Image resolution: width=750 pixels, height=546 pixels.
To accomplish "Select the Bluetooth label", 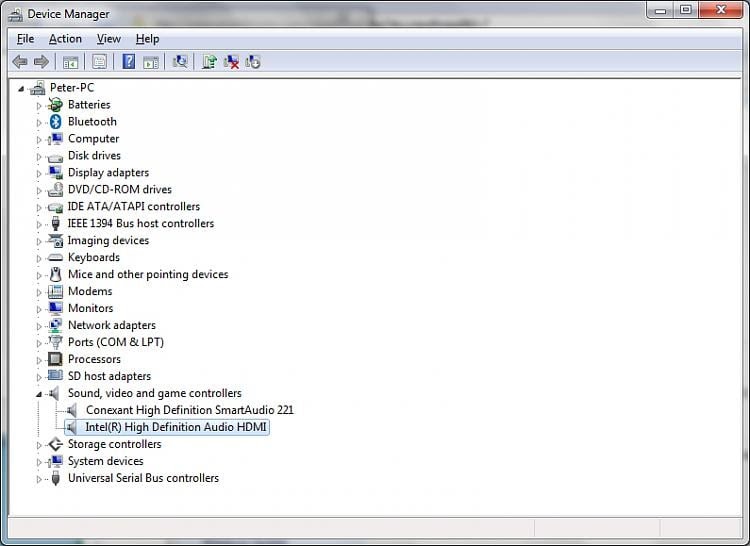I will (x=92, y=121).
